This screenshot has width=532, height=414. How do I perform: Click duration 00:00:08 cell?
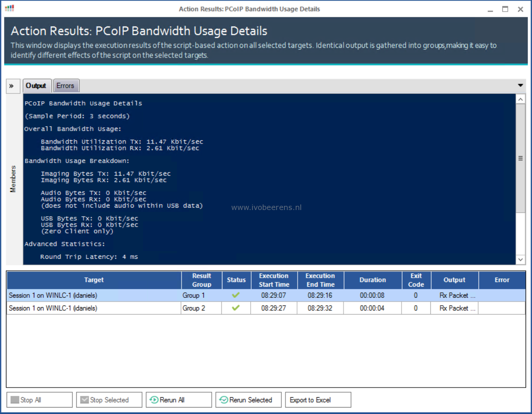pyautogui.click(x=372, y=296)
